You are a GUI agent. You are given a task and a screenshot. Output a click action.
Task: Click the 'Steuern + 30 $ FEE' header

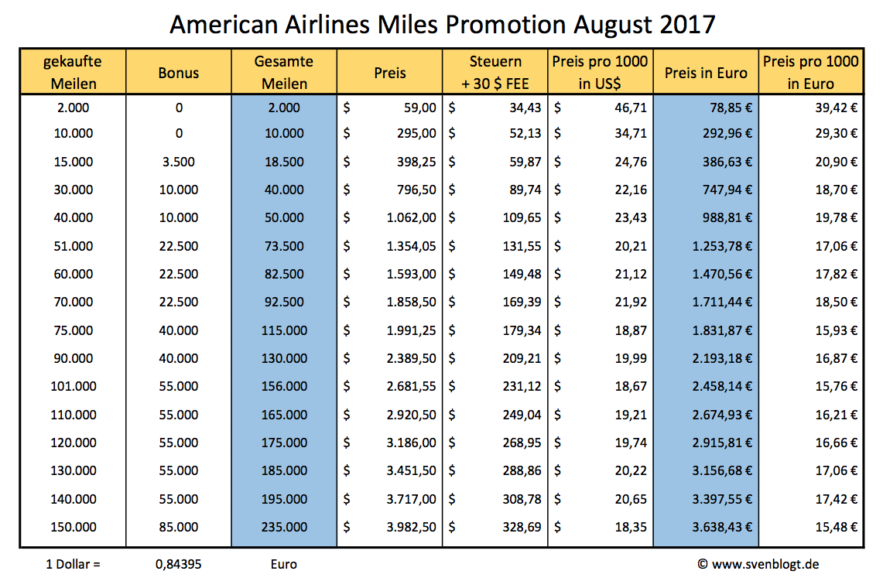[495, 72]
